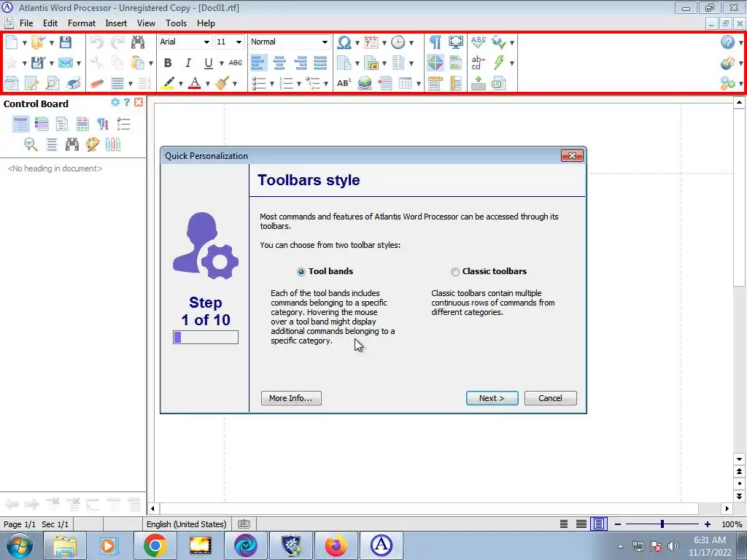Screen dimensions: 747x560
Task: Expand the font color arrow
Action: point(208,84)
